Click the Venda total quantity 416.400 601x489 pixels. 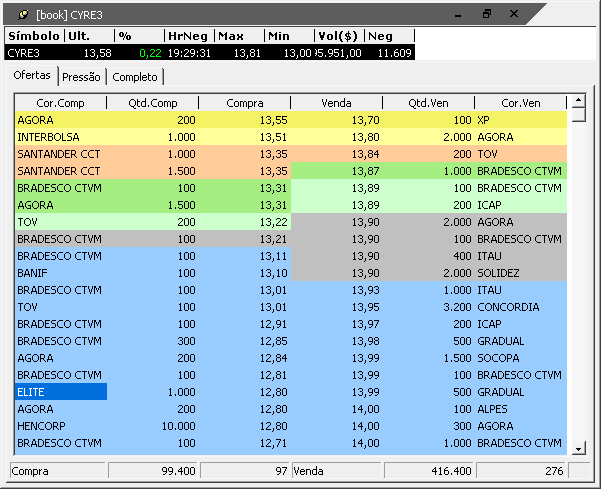tap(429, 471)
